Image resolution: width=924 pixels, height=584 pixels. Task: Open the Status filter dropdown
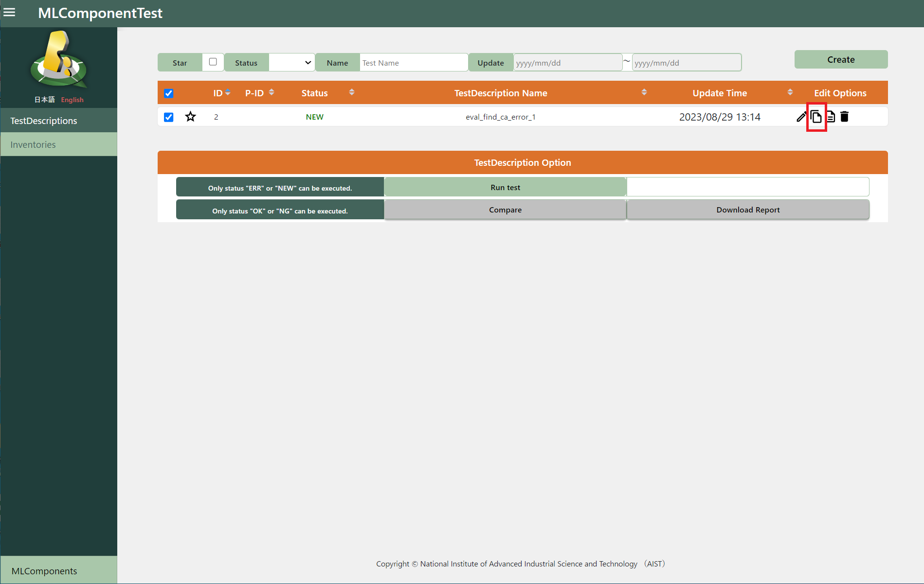coord(291,63)
